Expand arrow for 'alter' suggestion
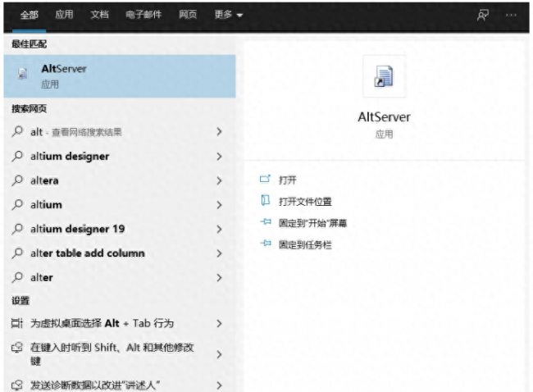533x392 pixels. coord(219,278)
